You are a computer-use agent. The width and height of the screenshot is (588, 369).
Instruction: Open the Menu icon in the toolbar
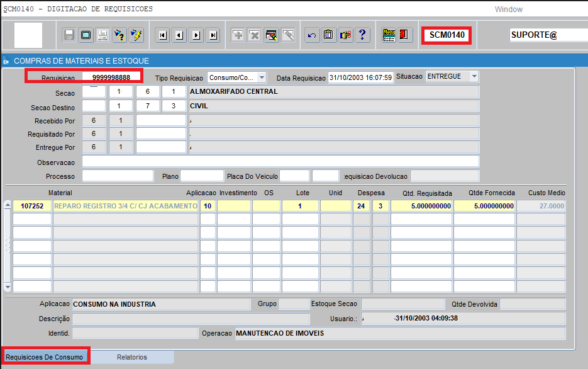(x=389, y=35)
